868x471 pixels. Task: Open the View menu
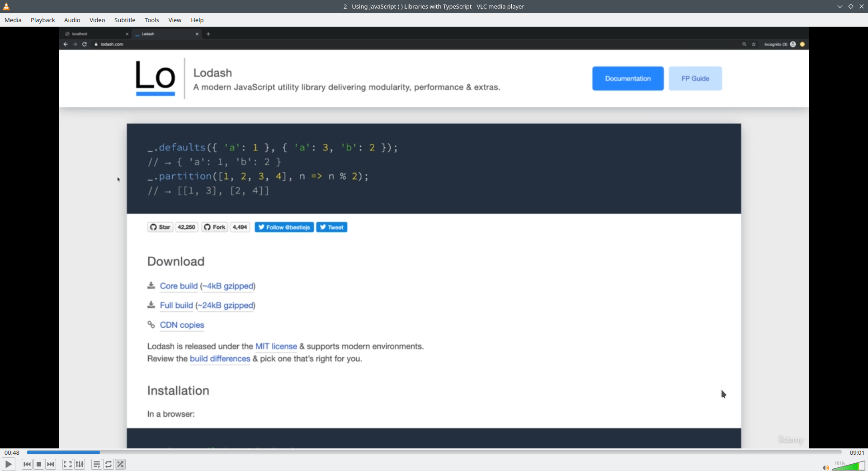175,20
